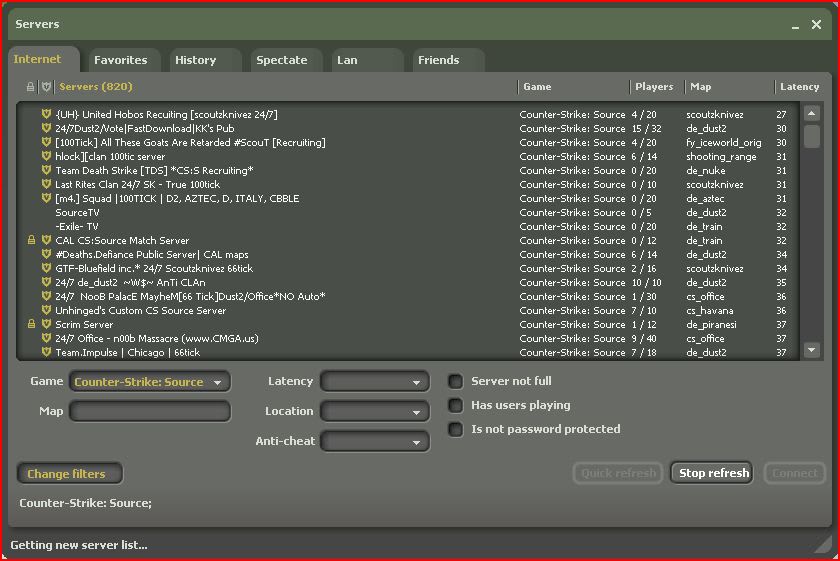Click shield icon of All These Goats row
Screen dimensions: 840x561
click(47, 142)
